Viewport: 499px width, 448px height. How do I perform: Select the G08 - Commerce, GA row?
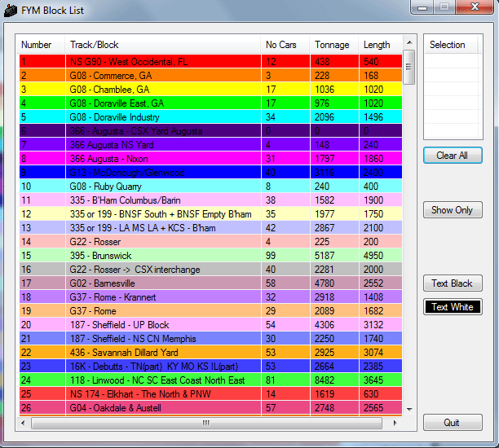pos(210,76)
